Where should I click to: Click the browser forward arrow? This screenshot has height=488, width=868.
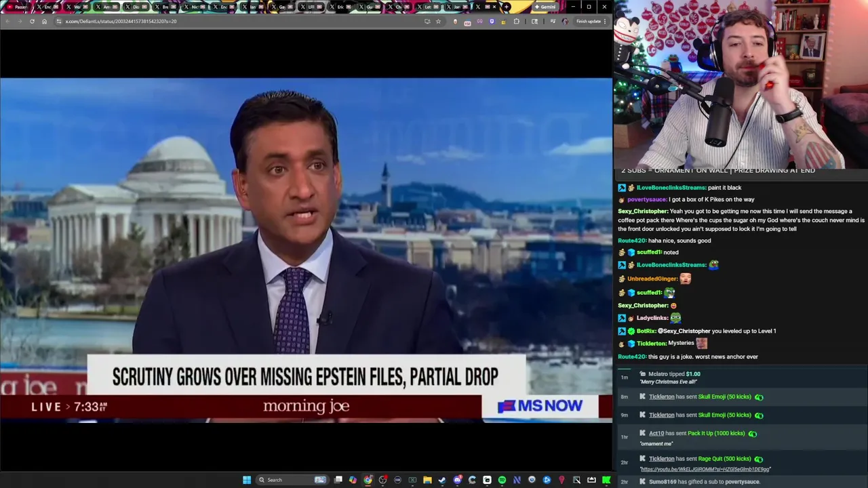click(x=20, y=21)
